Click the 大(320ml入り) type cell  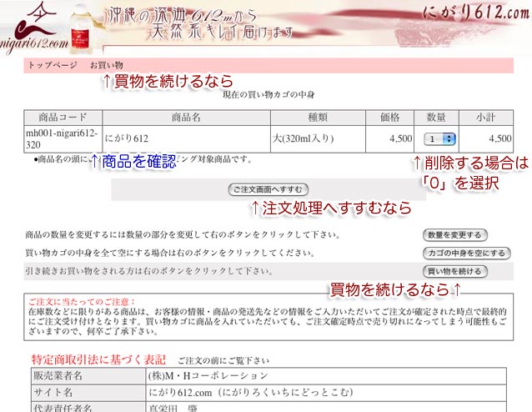304,138
